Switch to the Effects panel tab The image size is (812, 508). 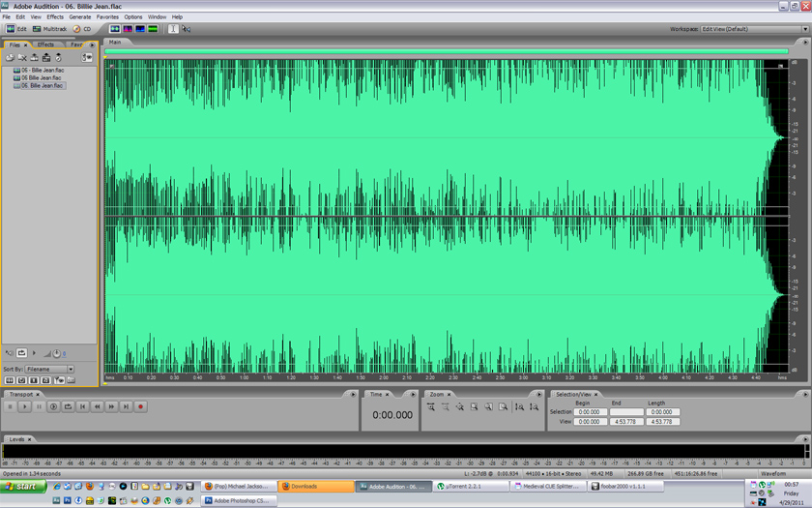tap(45, 45)
